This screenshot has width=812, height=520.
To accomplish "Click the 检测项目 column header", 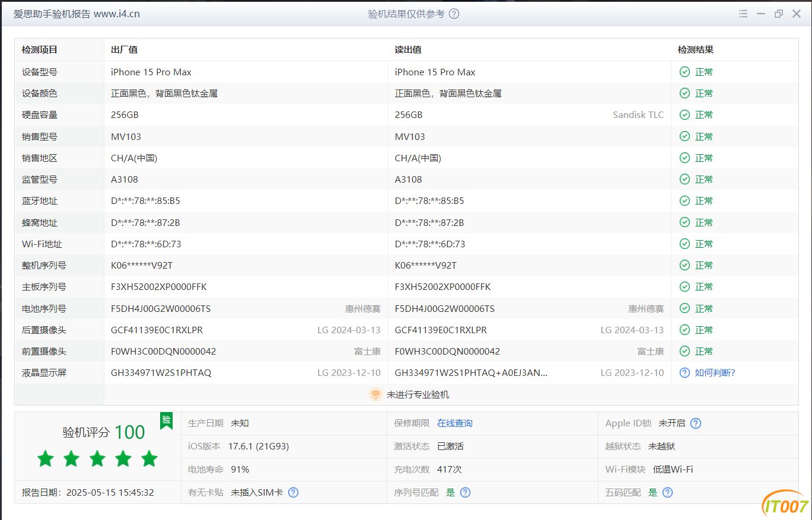I will pyautogui.click(x=40, y=50).
